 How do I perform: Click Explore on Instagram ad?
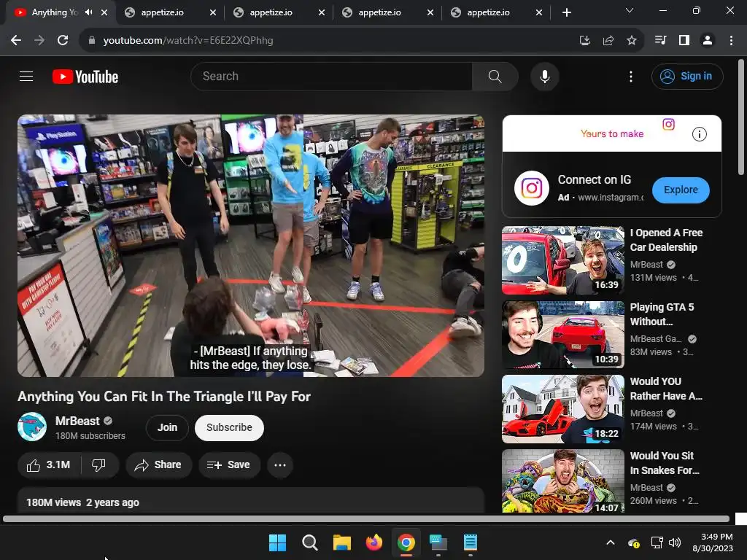[681, 190]
